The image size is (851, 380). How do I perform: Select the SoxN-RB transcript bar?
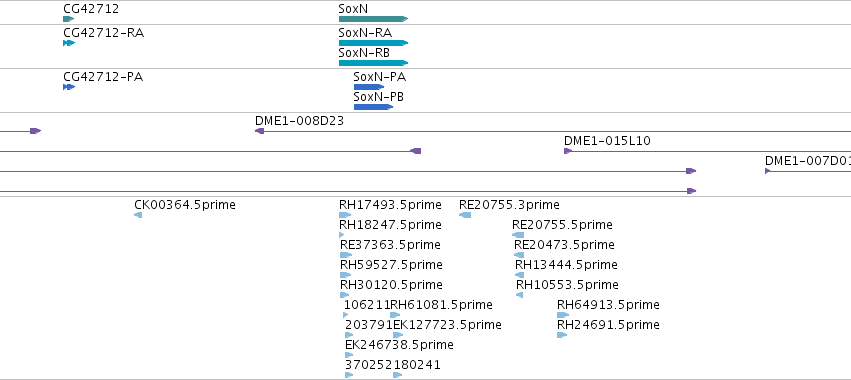click(373, 63)
